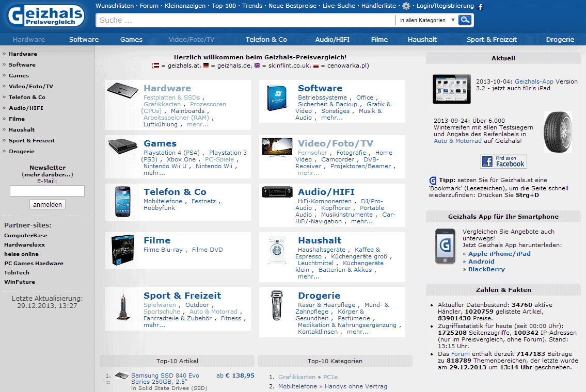
Task: Open the ComputerBase partner site link
Action: (x=26, y=236)
